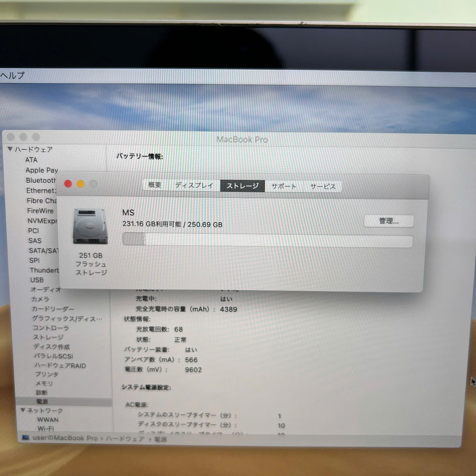The height and width of the screenshot is (476, 476).
Task: Select 診断 in the sidebar
Action: point(41,392)
